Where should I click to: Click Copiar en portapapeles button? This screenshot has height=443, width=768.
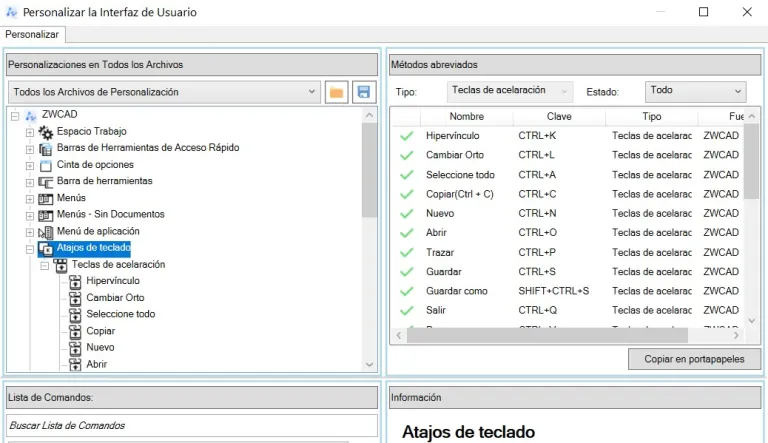pyautogui.click(x=694, y=359)
